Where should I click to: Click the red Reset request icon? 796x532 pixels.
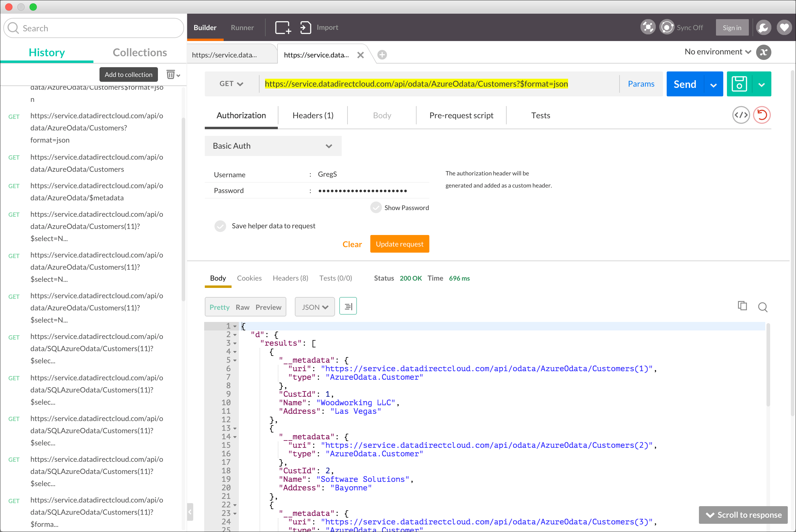(x=762, y=115)
